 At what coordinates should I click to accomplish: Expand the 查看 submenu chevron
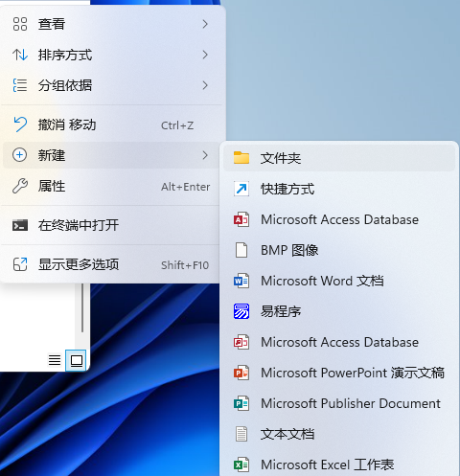click(x=205, y=24)
